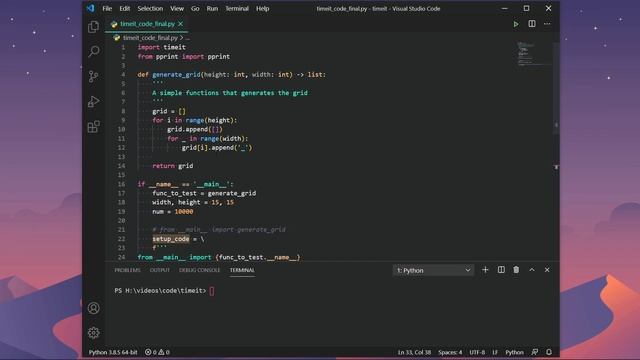
Task: Click in the terminal prompt input area
Action: tap(212, 291)
